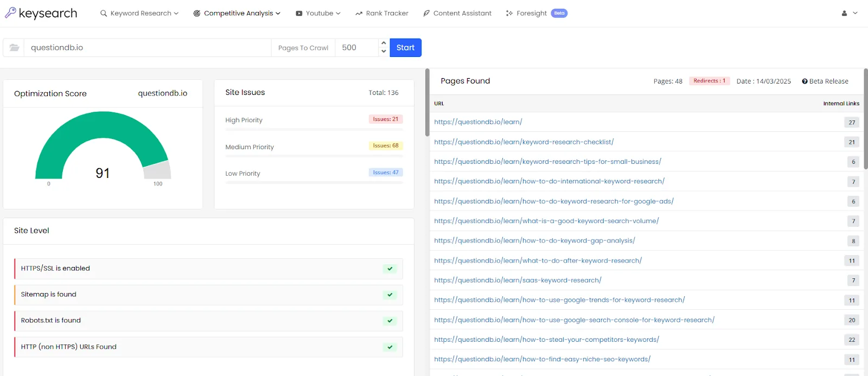Image resolution: width=868 pixels, height=376 pixels.
Task: Click the internal links count 22 for steal-competitors row
Action: coord(852,340)
